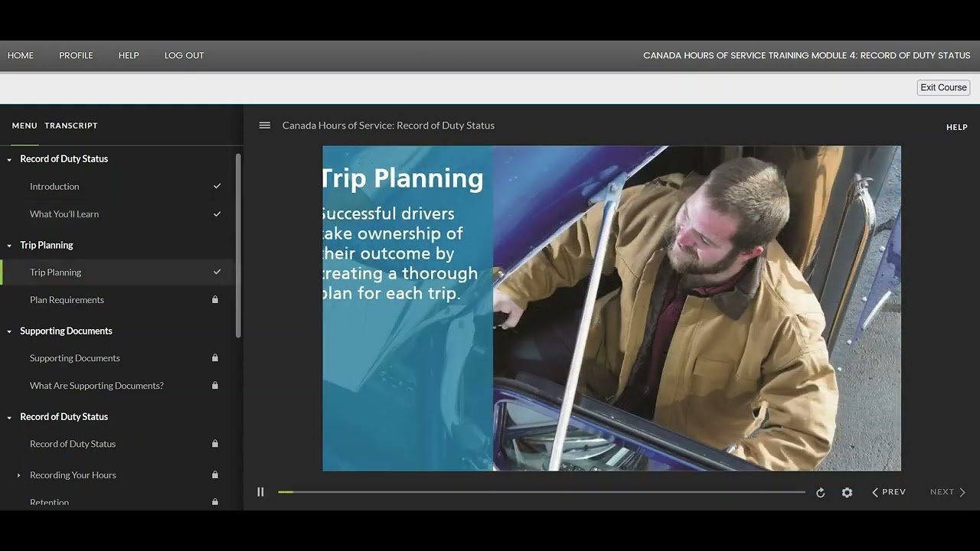
Task: Collapse the Supporting Documents section
Action: pos(10,331)
